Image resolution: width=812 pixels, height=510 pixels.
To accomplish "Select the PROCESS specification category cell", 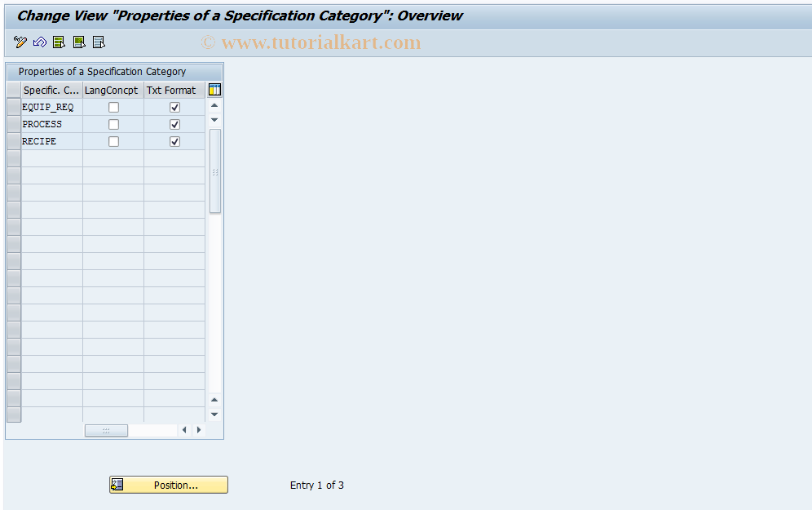I will [x=52, y=124].
